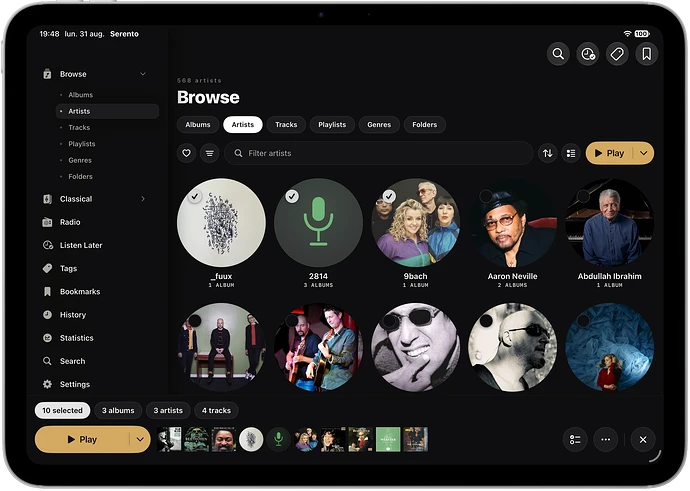Click the Settings gear icon

coord(47,384)
